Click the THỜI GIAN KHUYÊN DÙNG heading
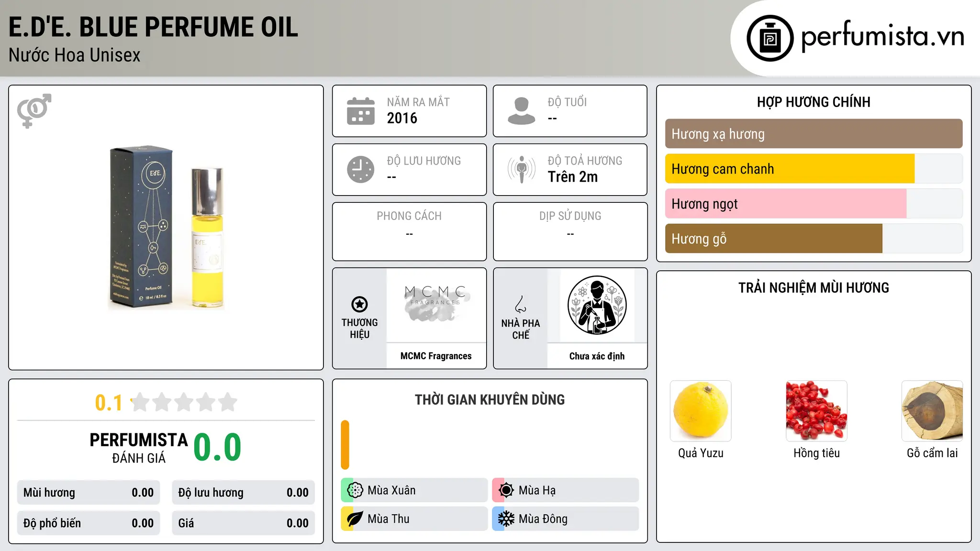The height and width of the screenshot is (551, 980). coord(490,400)
